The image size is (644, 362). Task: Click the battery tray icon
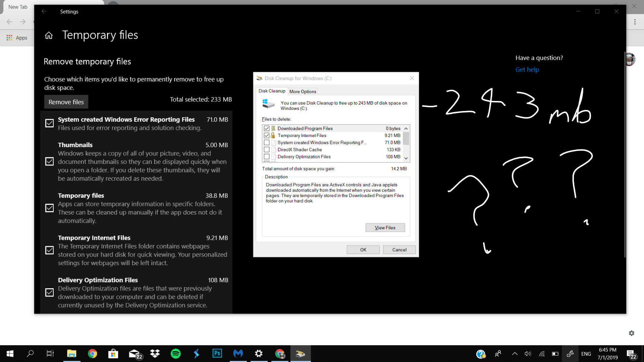coord(555,354)
